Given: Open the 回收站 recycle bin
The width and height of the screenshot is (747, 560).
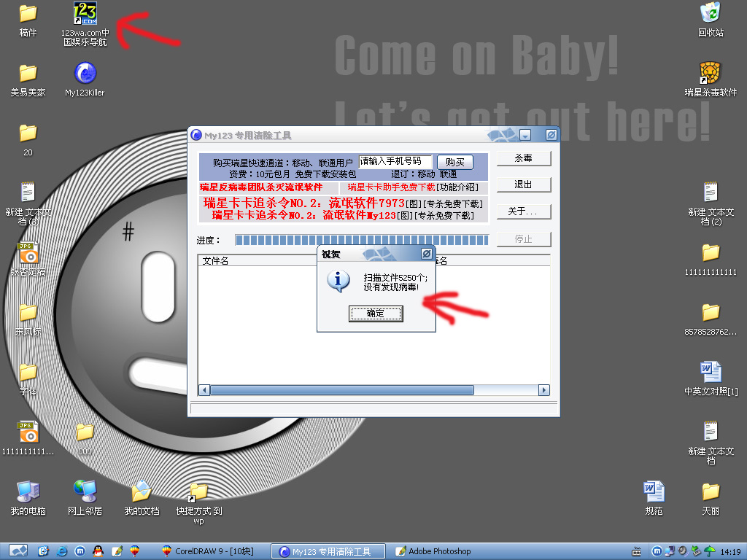Looking at the screenshot, I should (x=711, y=20).
